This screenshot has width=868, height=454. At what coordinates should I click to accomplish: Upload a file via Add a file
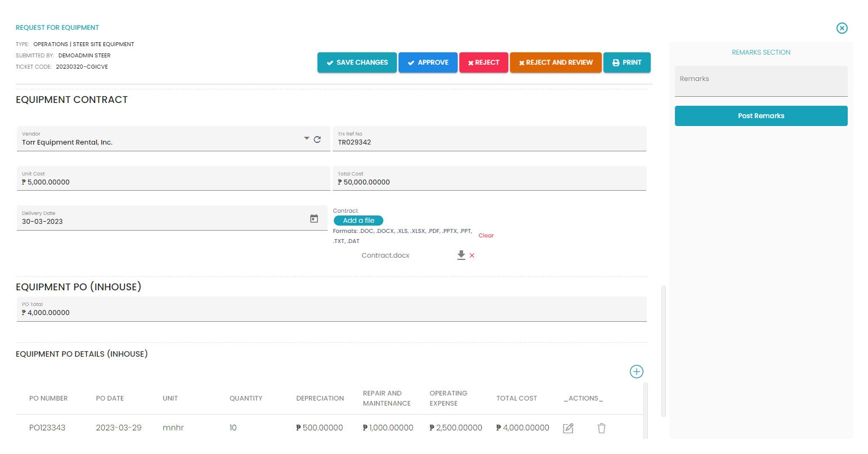359,220
